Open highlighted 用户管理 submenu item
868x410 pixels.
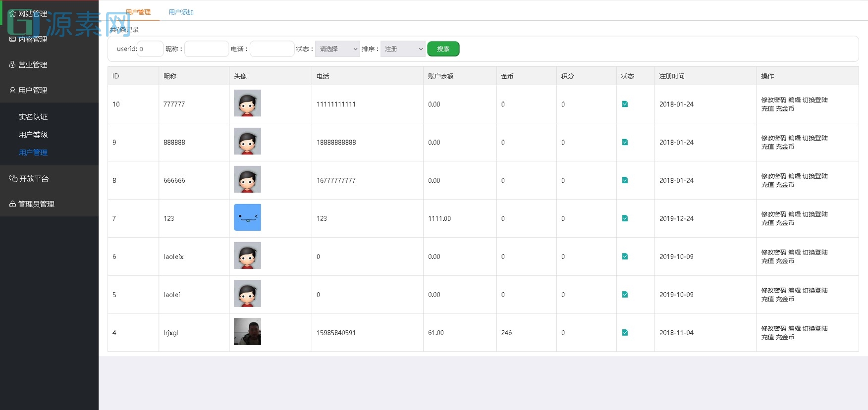pyautogui.click(x=33, y=153)
